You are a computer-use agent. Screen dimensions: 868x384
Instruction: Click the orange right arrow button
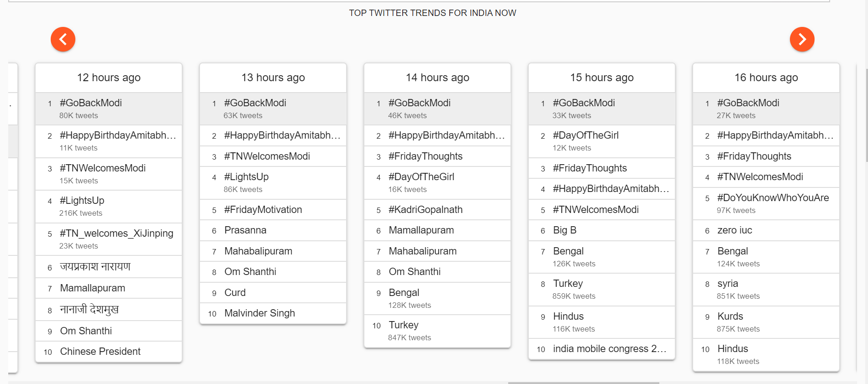(802, 39)
